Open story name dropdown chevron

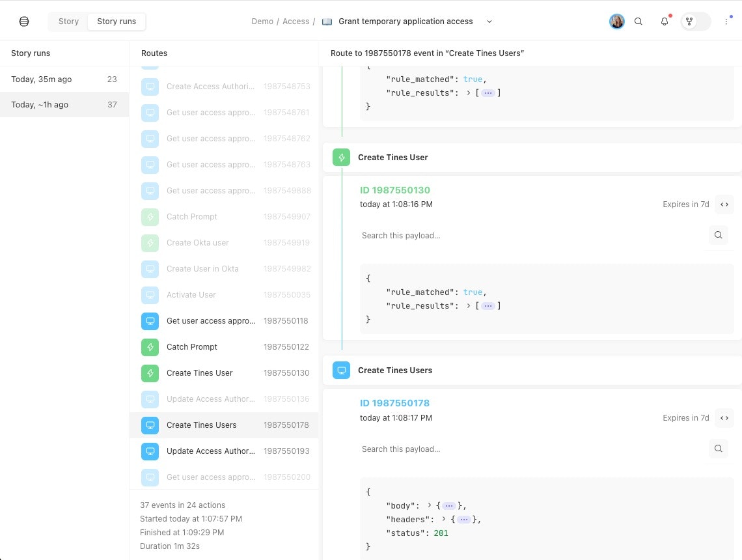pos(489,21)
